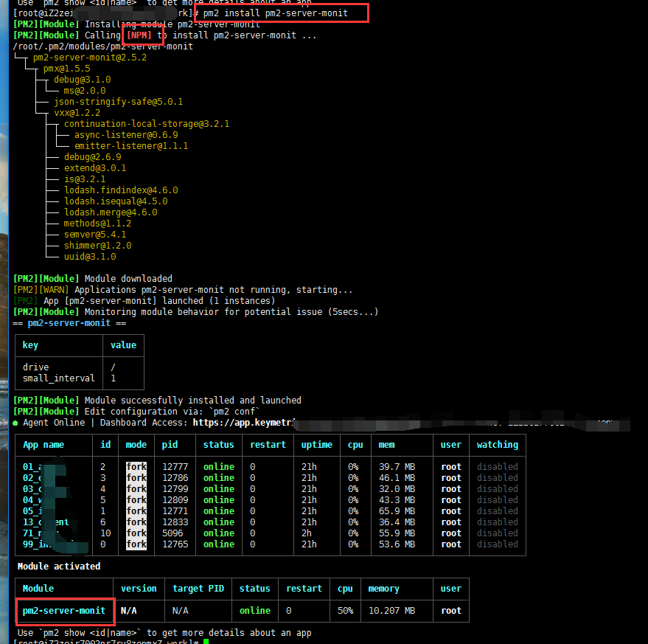Image resolution: width=648 pixels, height=644 pixels.
Task: Click shimmer@1.2.0 dependency entry
Action: pyautogui.click(x=97, y=246)
